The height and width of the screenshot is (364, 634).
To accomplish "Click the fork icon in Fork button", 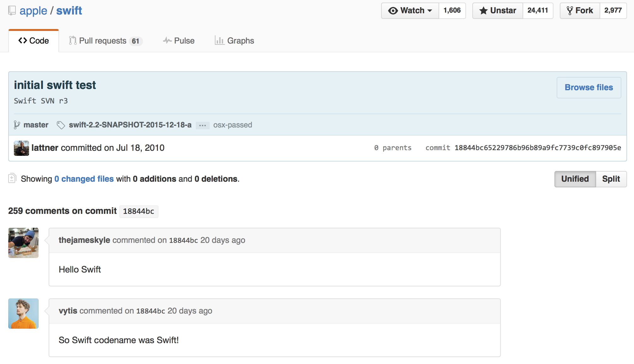I will (570, 11).
